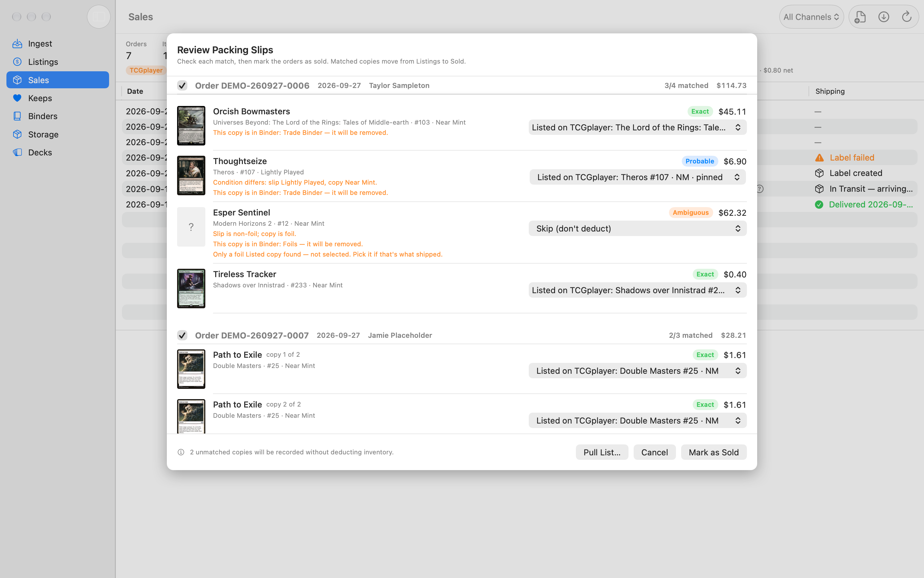Image resolution: width=924 pixels, height=578 pixels.
Task: Click Path to Exile copy 1 thumbnail
Action: point(191,369)
